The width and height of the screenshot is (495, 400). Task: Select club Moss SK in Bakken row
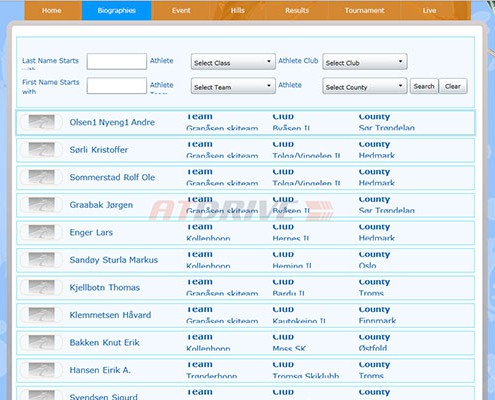(x=289, y=348)
